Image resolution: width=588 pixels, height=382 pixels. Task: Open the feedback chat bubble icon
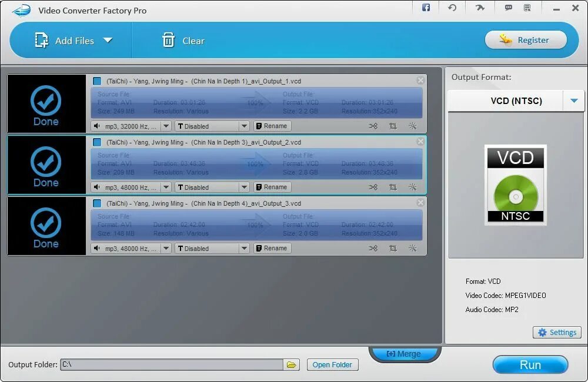tap(508, 8)
